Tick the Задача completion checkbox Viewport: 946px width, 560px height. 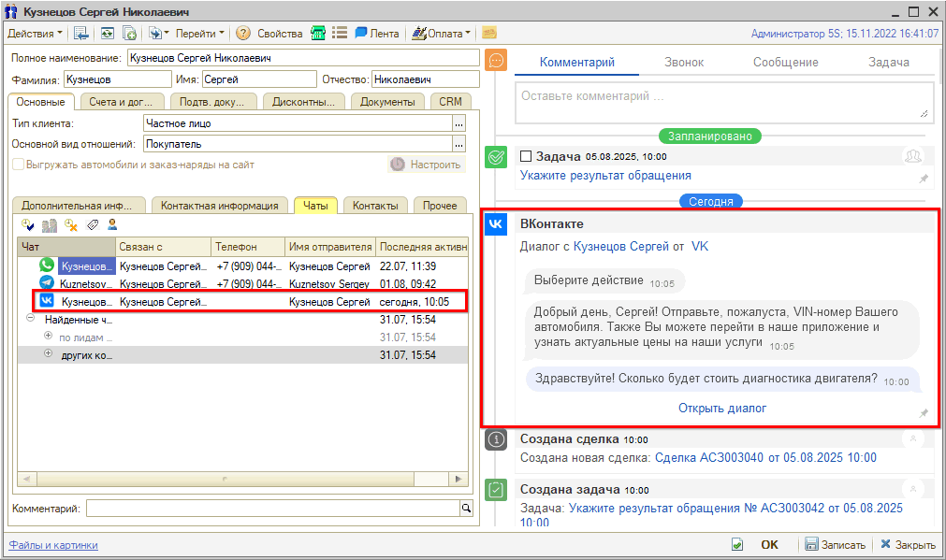click(526, 156)
